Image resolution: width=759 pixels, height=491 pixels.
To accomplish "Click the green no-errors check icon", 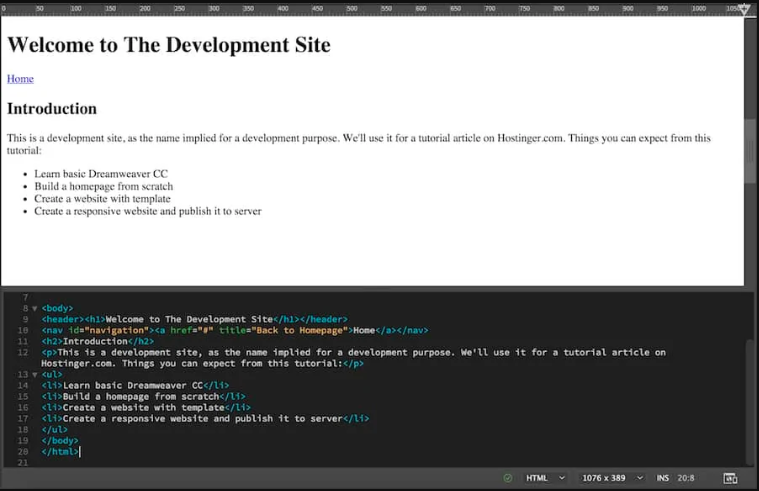I will (x=508, y=478).
